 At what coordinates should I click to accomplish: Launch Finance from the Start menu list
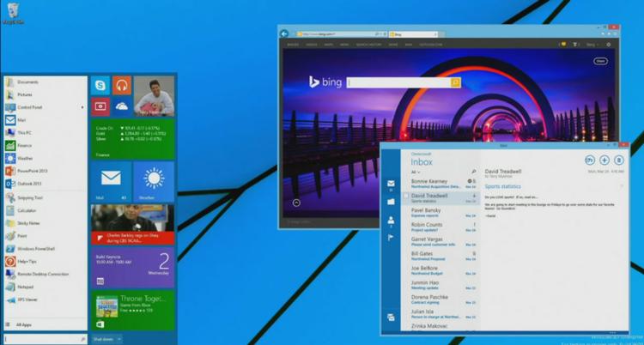[46, 146]
